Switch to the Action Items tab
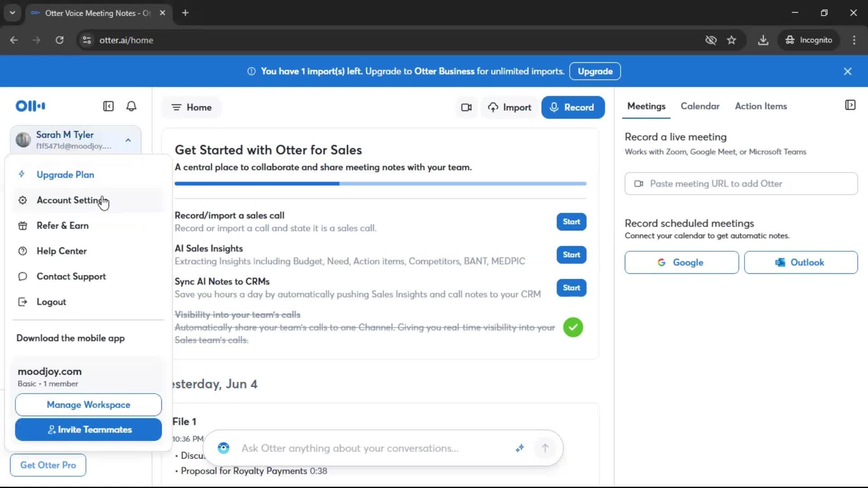868x488 pixels. click(761, 106)
